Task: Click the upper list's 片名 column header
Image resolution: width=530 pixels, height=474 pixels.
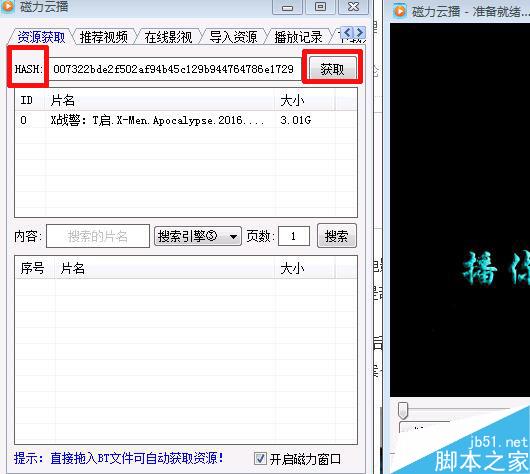Action: [x=160, y=100]
